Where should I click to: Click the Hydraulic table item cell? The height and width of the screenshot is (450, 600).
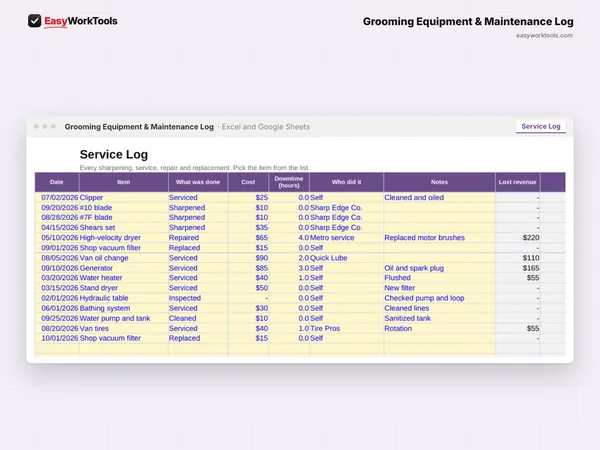[124, 298]
